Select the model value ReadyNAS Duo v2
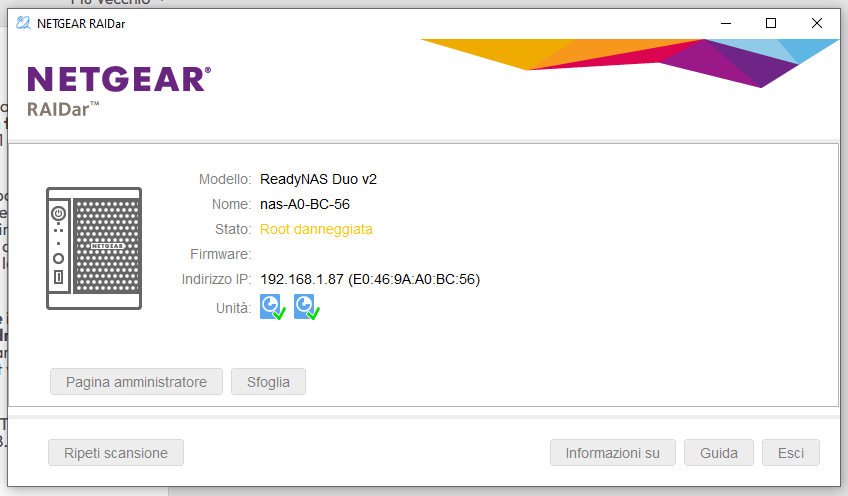This screenshot has height=496, width=848. [319, 179]
